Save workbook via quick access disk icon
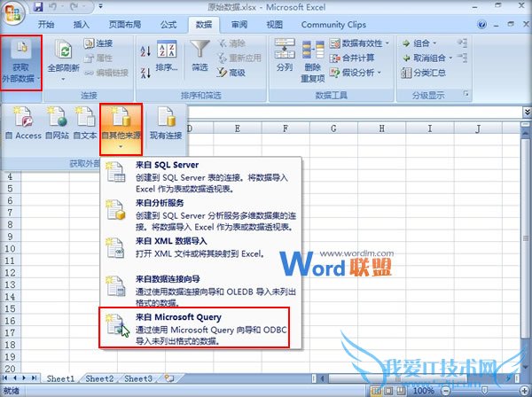Screen dimensions: 532x397 38,6
